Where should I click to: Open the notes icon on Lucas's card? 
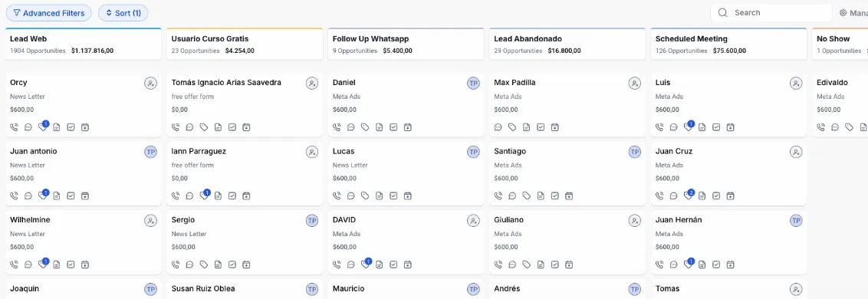[x=380, y=196]
